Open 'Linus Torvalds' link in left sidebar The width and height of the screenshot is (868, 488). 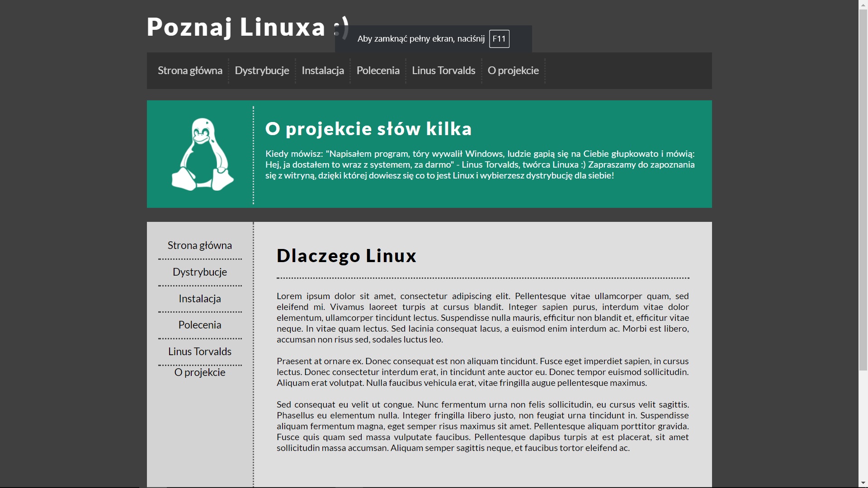pyautogui.click(x=200, y=352)
